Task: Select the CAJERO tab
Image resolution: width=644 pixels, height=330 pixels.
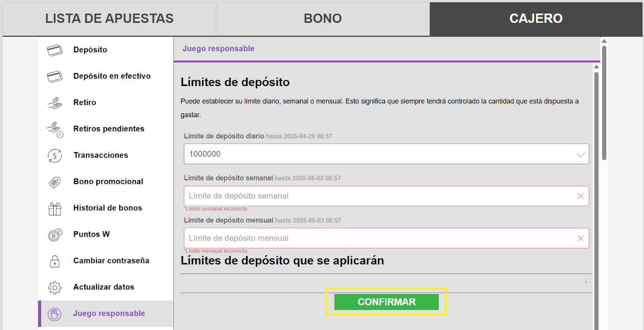Action: (x=536, y=19)
